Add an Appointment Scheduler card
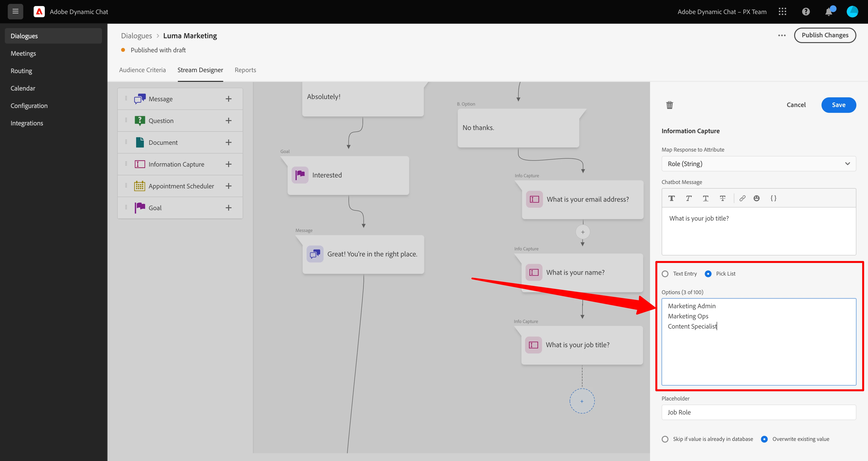Screen dimensions: 868x461 coord(228,186)
